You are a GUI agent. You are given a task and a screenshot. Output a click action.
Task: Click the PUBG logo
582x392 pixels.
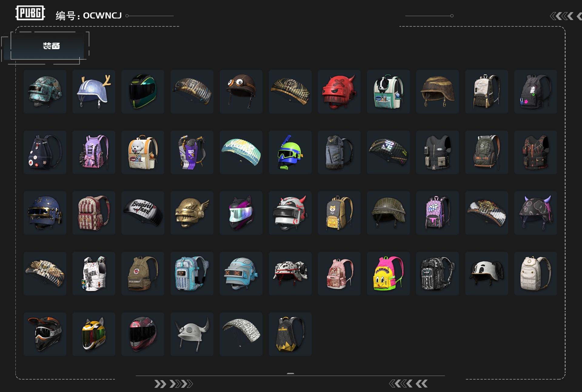pyautogui.click(x=30, y=13)
